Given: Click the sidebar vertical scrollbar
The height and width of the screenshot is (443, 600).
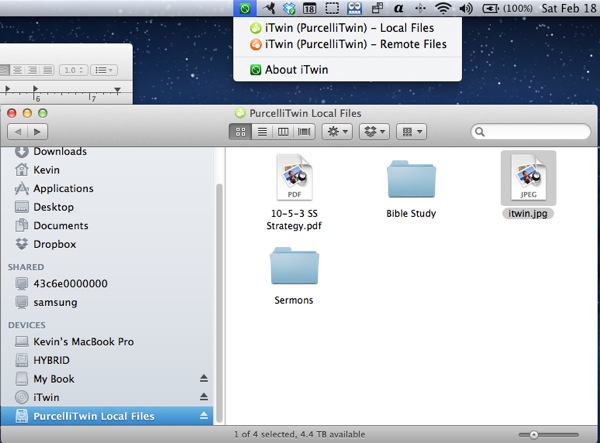Looking at the screenshot, I should pyautogui.click(x=219, y=302).
